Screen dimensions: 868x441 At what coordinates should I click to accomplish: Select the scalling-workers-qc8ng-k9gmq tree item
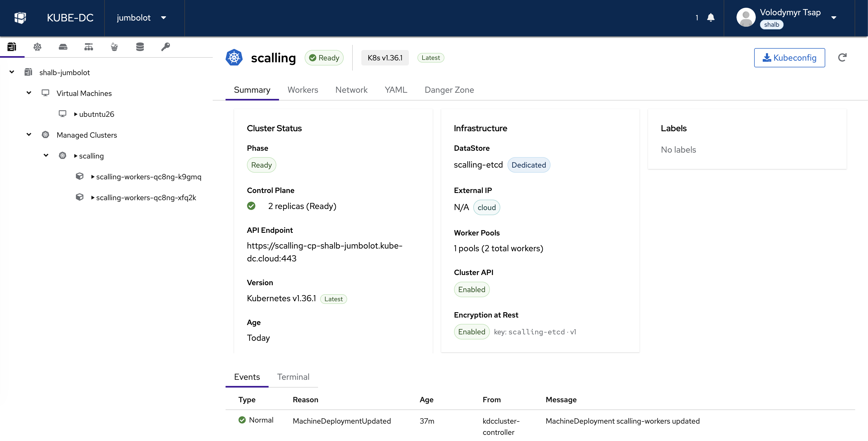click(x=149, y=177)
